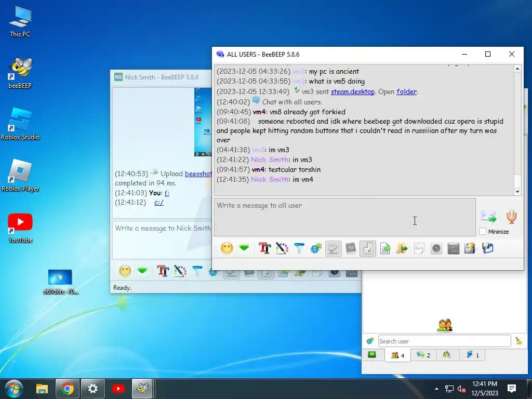Click the (: link in Nick Smith chat
Viewport: 532px width, 399px height.
pyautogui.click(x=167, y=193)
